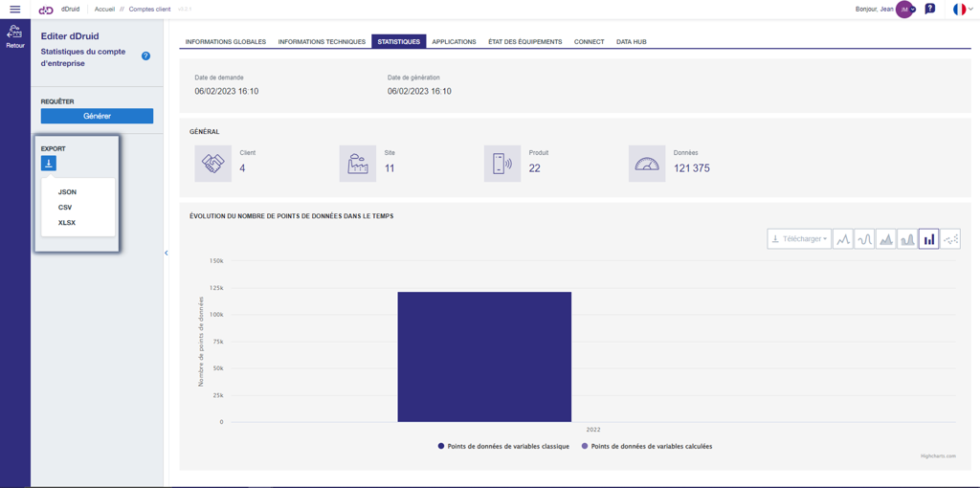Click the JM user avatar
The height and width of the screenshot is (488, 980).
point(903,10)
